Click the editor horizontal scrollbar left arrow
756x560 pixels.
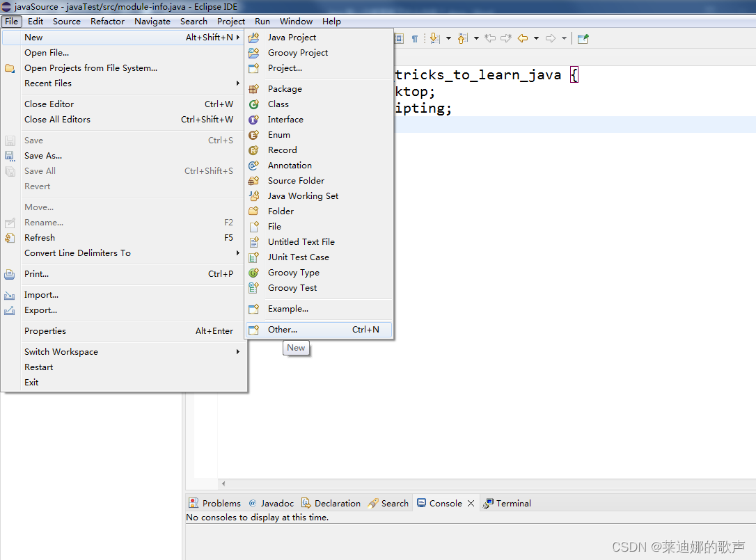click(x=223, y=483)
